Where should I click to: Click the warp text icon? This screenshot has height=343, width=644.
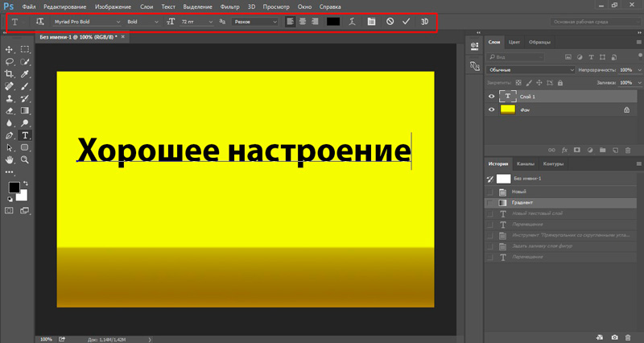353,22
